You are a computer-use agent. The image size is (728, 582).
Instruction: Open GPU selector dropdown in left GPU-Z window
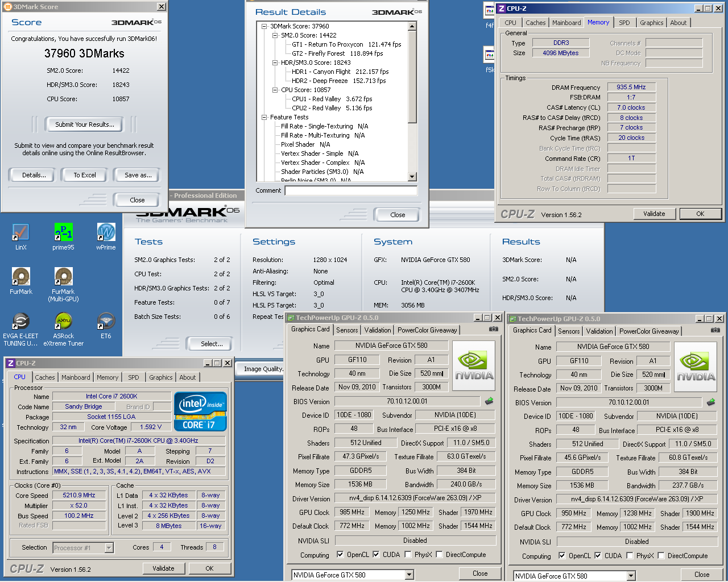pyautogui.click(x=409, y=575)
